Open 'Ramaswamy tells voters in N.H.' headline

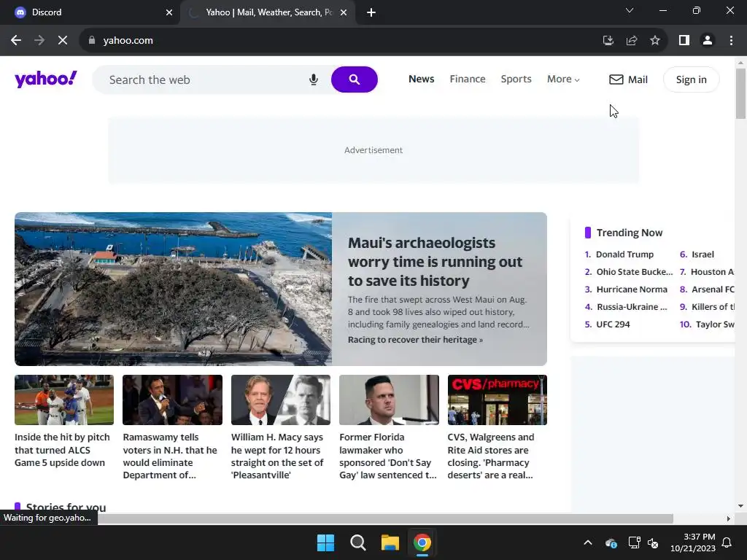170,456
